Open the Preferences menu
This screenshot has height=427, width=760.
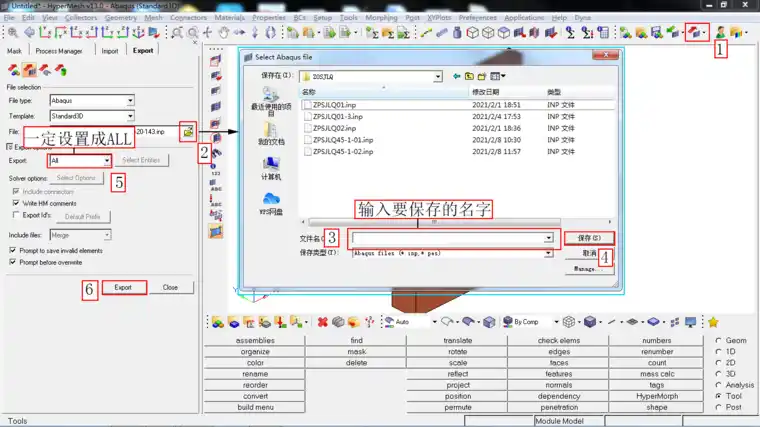coord(477,17)
